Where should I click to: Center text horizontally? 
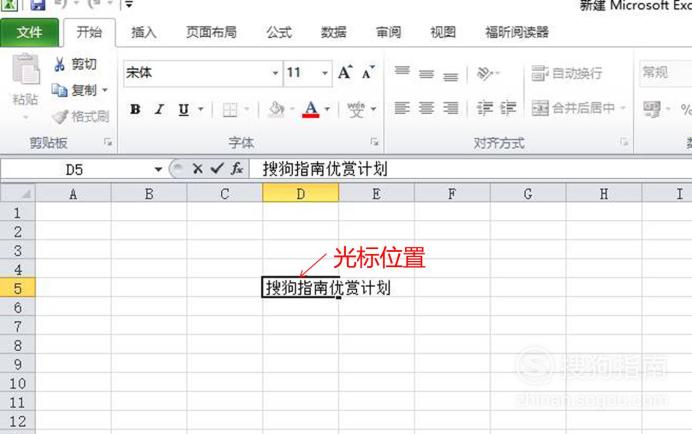pyautogui.click(x=426, y=108)
